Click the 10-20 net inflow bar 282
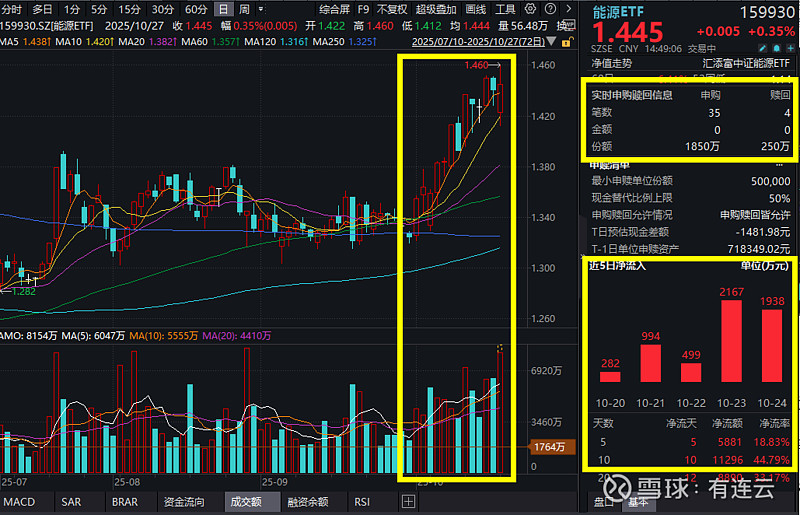This screenshot has width=800, height=515. [x=610, y=377]
